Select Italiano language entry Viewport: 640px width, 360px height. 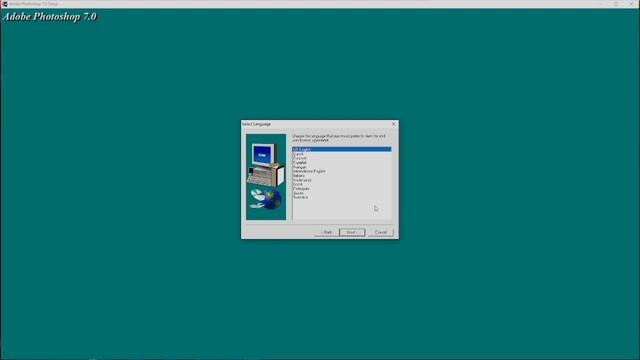(299, 176)
